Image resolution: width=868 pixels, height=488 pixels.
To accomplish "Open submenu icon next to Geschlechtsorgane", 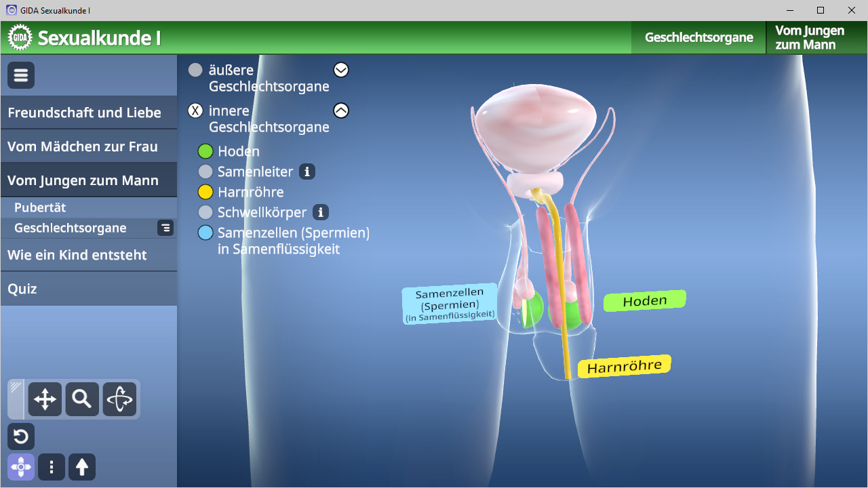I will coord(165,228).
